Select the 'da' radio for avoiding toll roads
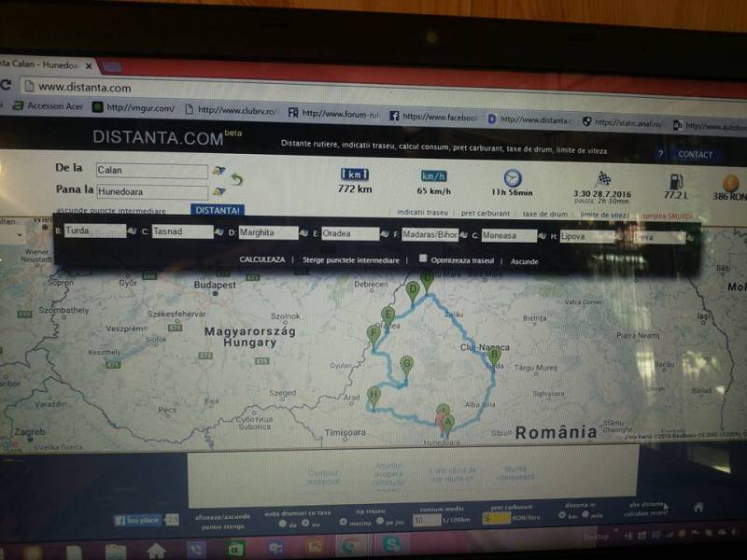 [281, 523]
